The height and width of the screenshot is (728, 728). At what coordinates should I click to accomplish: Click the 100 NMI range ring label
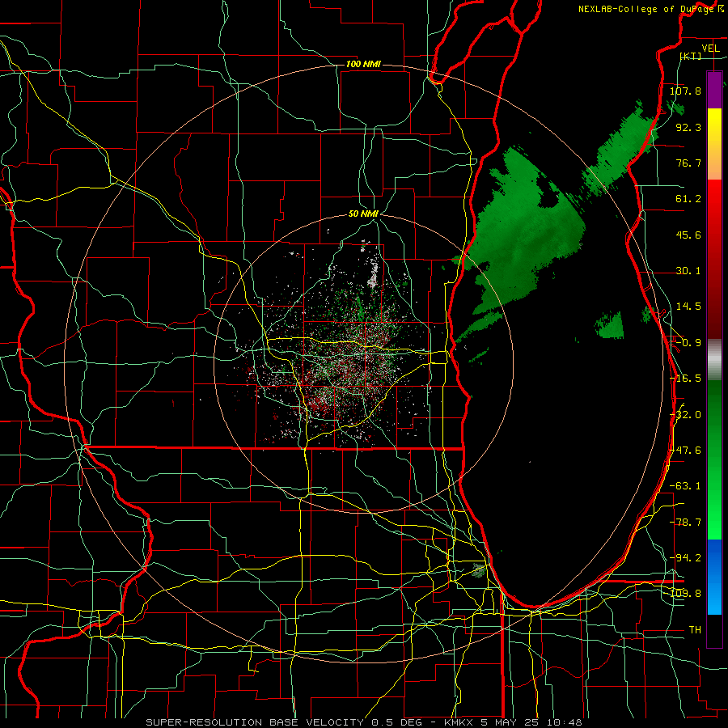click(x=363, y=64)
